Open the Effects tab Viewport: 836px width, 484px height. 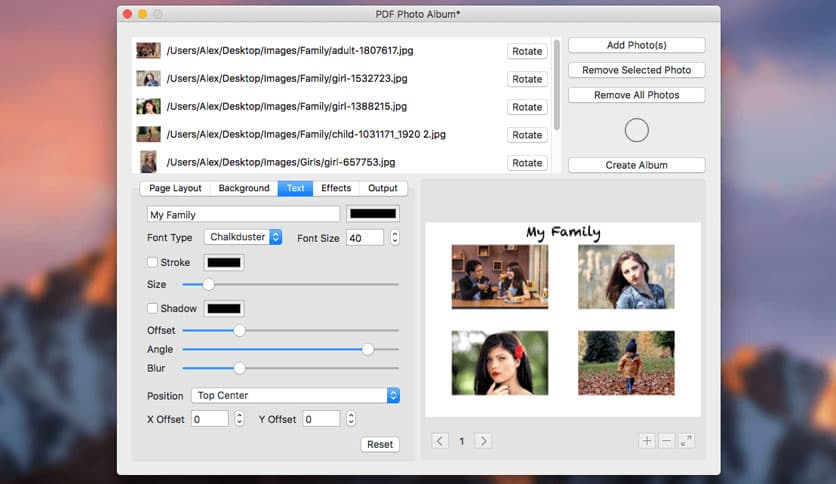[336, 188]
